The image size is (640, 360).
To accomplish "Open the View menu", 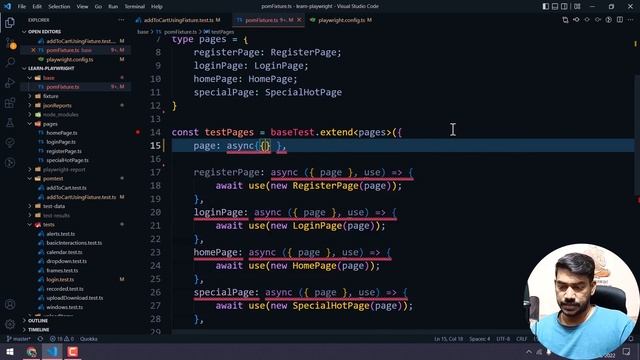I will pos(82,7).
